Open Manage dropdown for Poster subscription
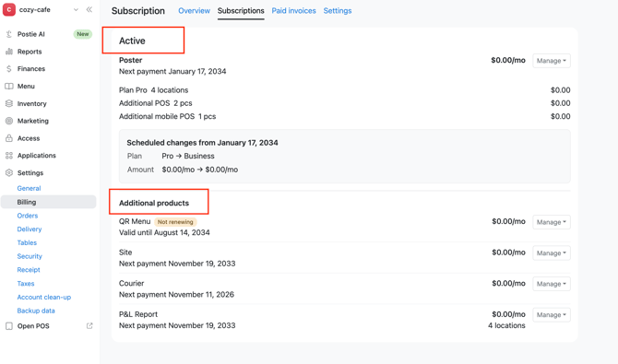This screenshot has height=364, width=618. [552, 61]
